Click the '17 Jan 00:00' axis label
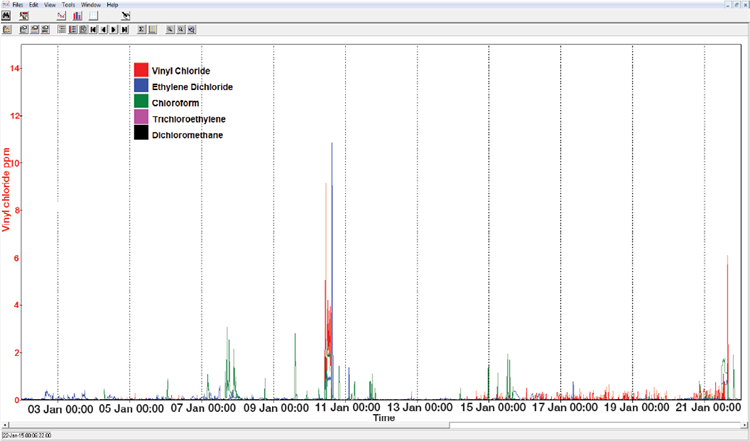 click(565, 408)
